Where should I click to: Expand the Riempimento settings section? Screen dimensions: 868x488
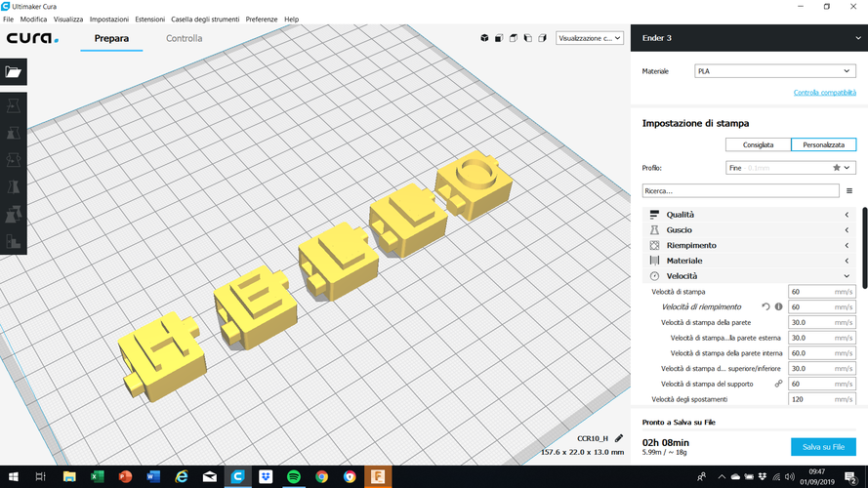coord(750,245)
